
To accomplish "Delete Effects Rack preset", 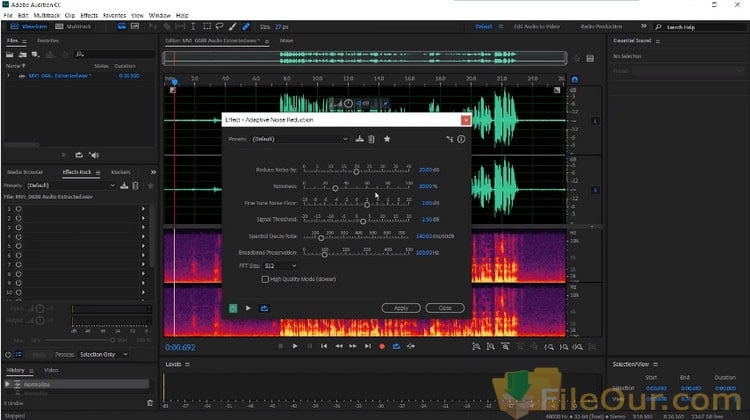I will tap(135, 185).
